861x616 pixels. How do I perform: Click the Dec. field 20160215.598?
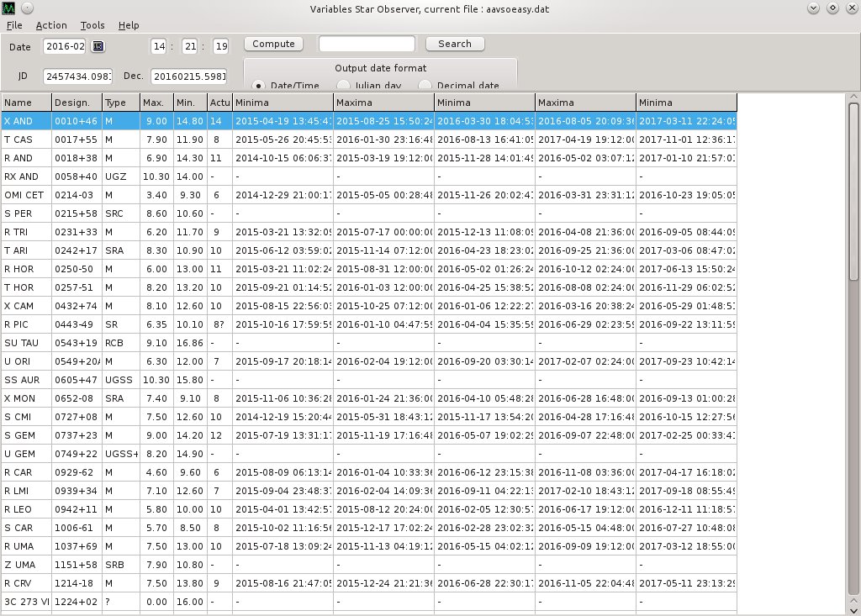[x=189, y=76]
